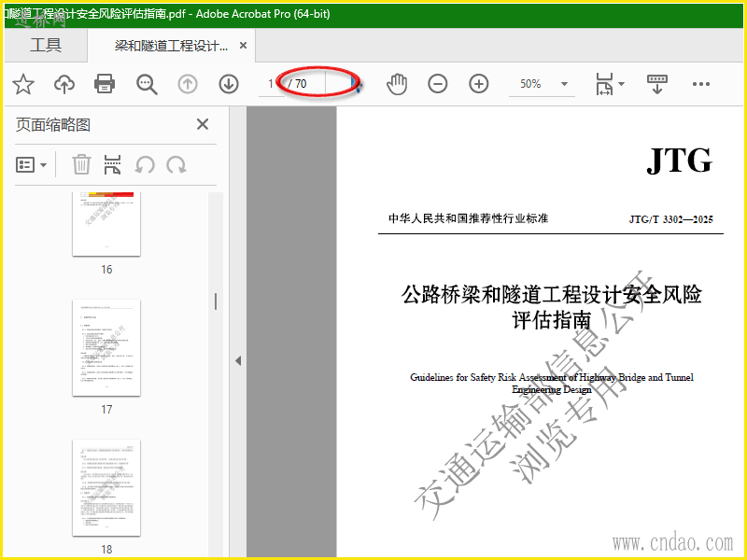Viewport: 747px width, 560px height.
Task: Click page label 17 under thumbnail
Action: coord(106,410)
